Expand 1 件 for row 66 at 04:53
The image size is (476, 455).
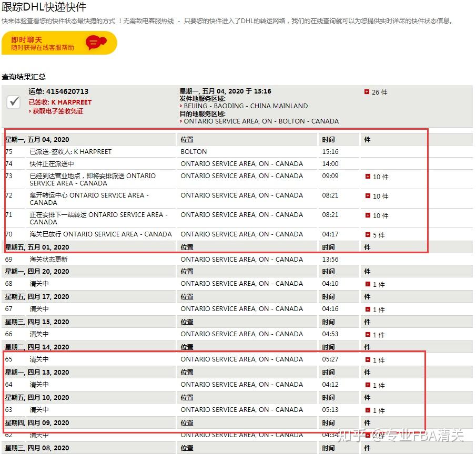click(x=368, y=334)
